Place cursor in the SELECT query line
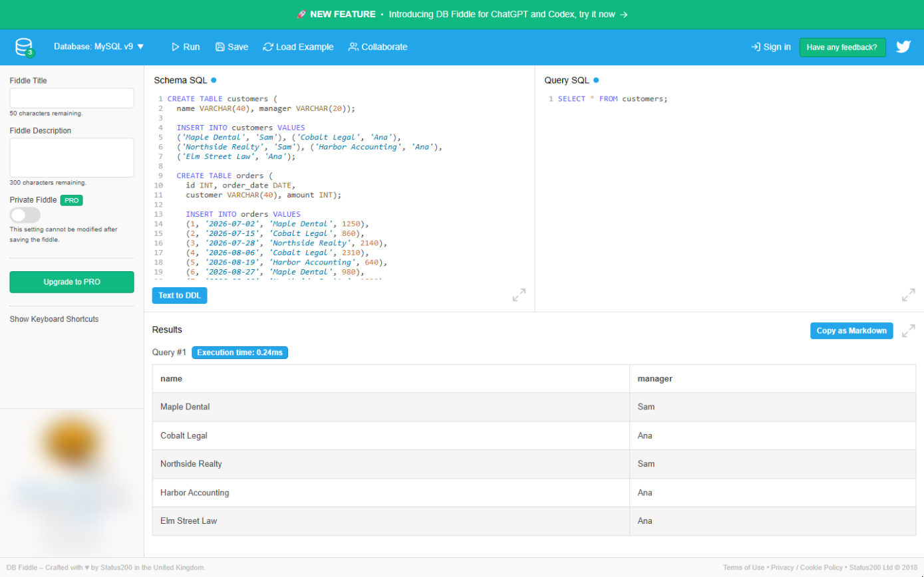Image resolution: width=924 pixels, height=577 pixels. point(613,99)
